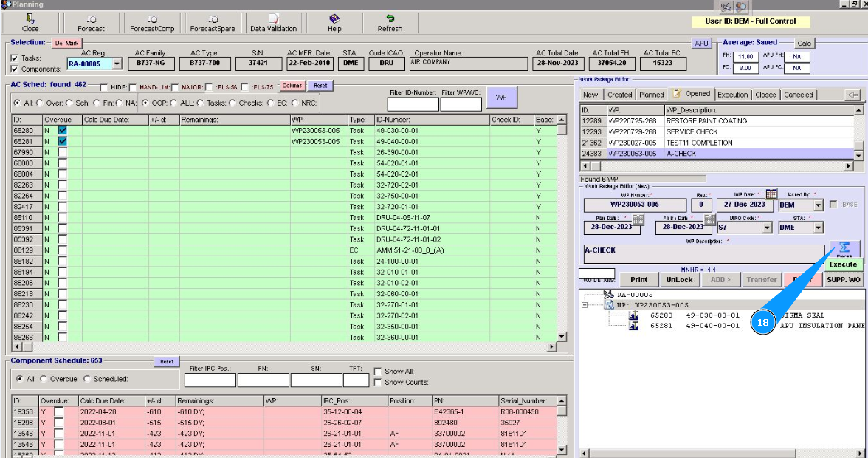The image size is (868, 458).
Task: Open the Closed work package tab
Action: 765,95
